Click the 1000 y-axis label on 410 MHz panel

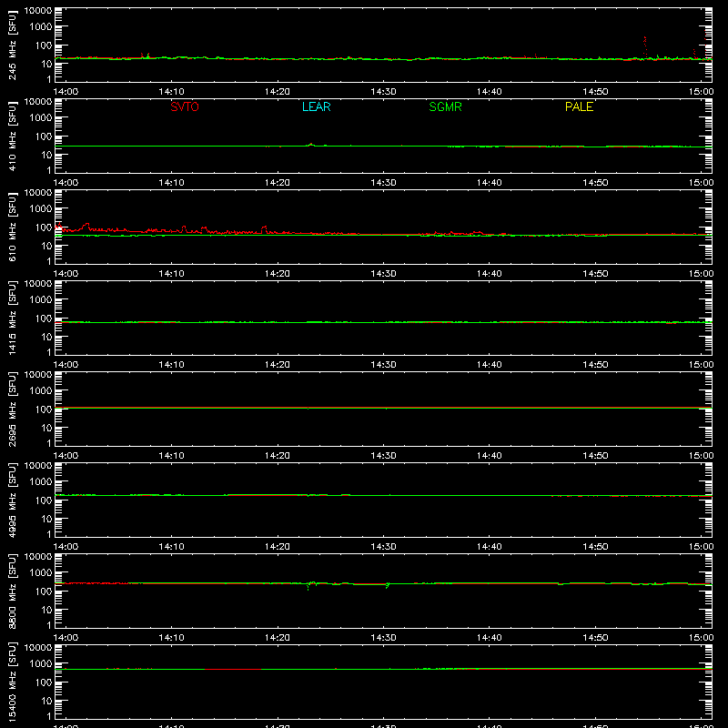[41, 118]
